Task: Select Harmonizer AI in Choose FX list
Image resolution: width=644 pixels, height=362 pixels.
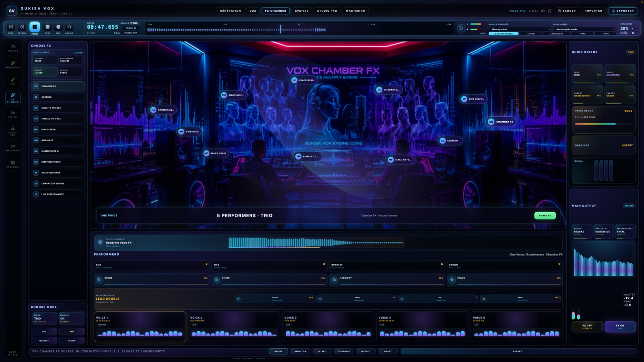Action: [x=58, y=151]
